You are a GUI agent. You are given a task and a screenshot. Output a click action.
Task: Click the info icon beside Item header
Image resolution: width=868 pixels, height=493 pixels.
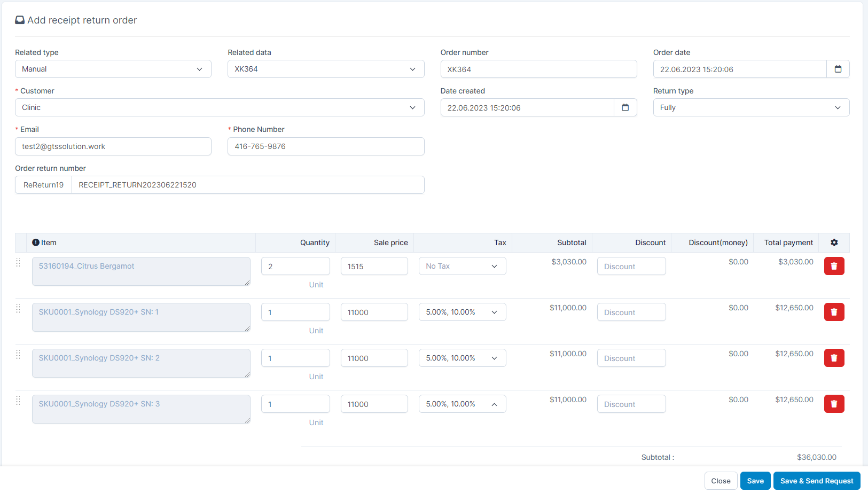point(36,242)
